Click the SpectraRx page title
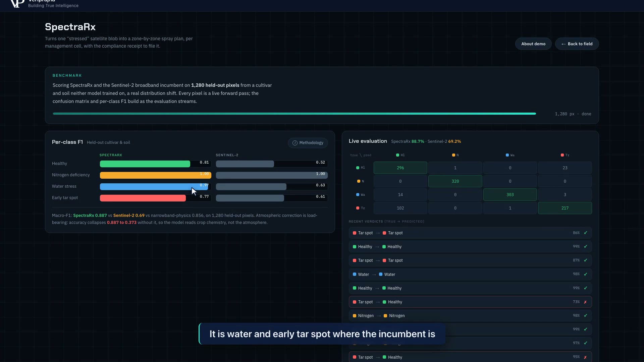This screenshot has width=644, height=362. point(70,27)
